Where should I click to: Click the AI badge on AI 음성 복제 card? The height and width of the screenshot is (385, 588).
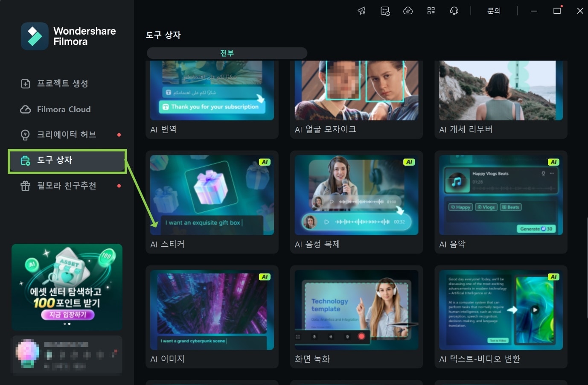click(409, 162)
